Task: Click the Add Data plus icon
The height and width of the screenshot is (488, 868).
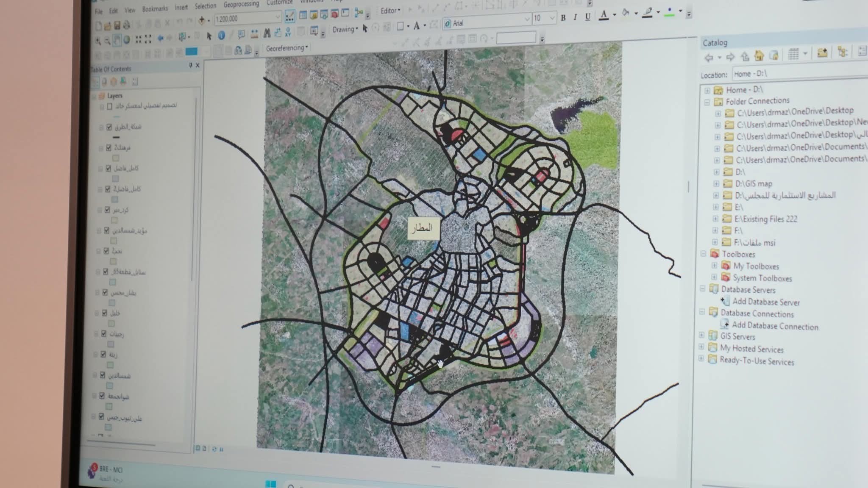Action: tap(202, 19)
